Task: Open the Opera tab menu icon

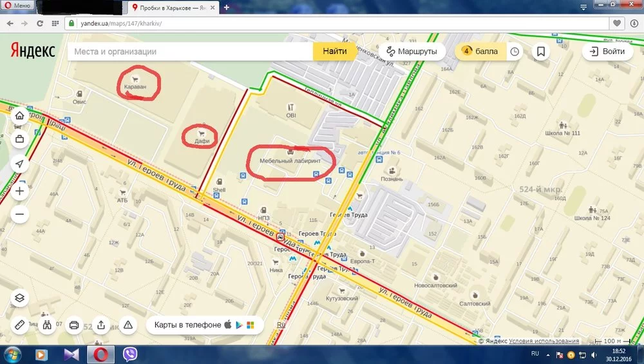Action: 583,7
